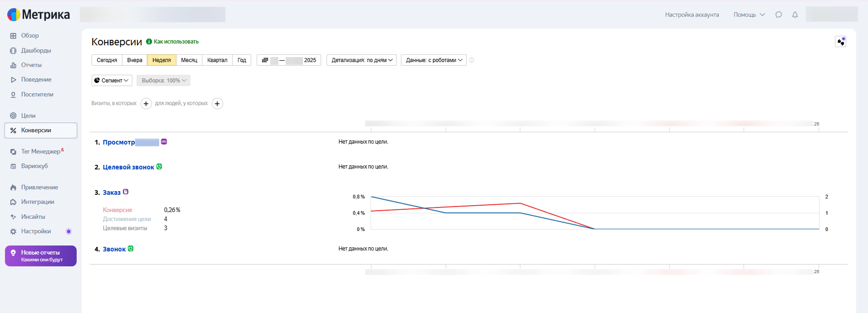Click the Дашборды icon
This screenshot has height=313, width=868.
pyautogui.click(x=13, y=51)
